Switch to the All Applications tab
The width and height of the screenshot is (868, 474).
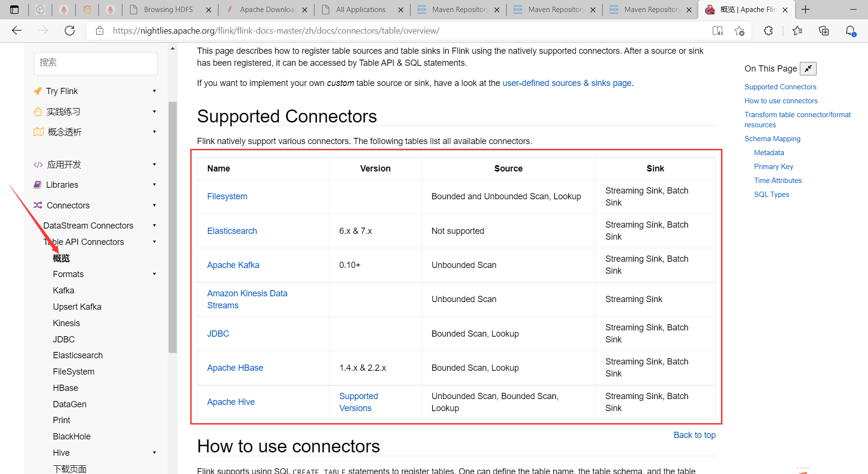pos(360,10)
